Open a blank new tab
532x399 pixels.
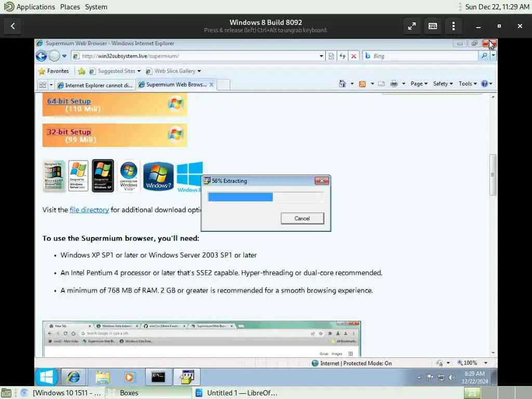point(223,85)
